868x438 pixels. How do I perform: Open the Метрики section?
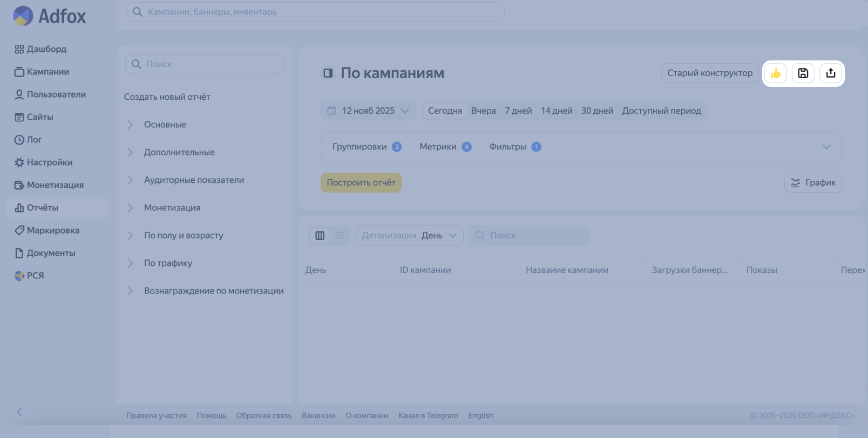click(x=445, y=147)
